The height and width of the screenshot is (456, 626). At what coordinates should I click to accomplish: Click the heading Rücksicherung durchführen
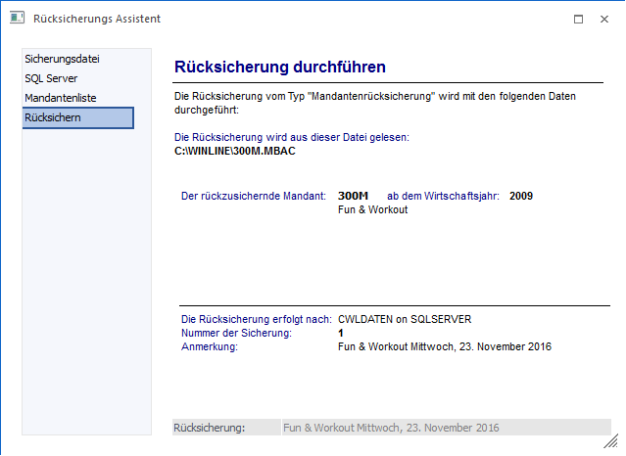click(279, 67)
